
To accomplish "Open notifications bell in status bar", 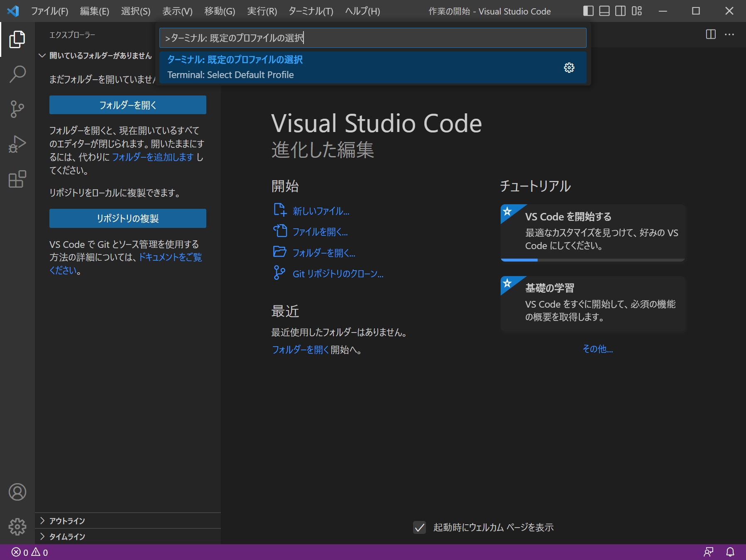I will [730, 552].
